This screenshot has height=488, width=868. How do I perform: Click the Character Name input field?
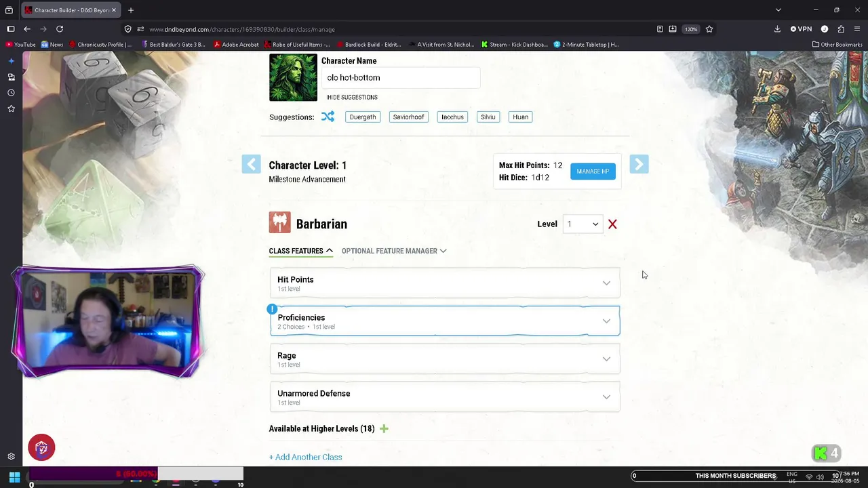(x=401, y=78)
